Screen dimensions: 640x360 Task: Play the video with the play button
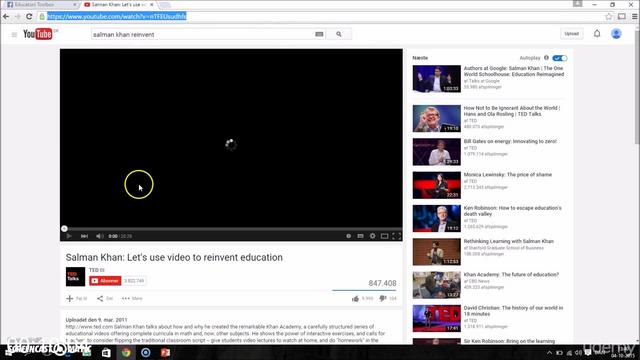(x=69, y=236)
